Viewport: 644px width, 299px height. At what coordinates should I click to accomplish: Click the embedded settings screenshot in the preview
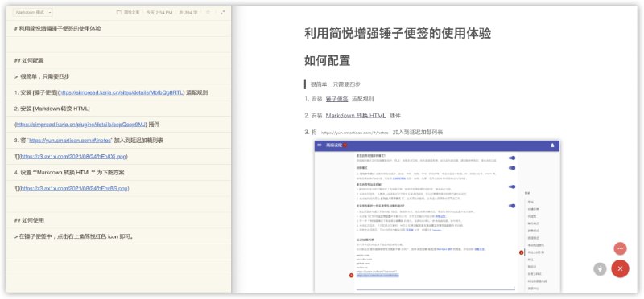437,216
